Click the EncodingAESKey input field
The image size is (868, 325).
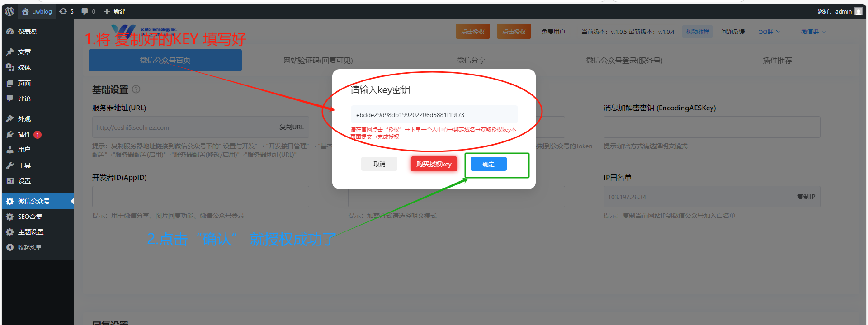pyautogui.click(x=712, y=127)
